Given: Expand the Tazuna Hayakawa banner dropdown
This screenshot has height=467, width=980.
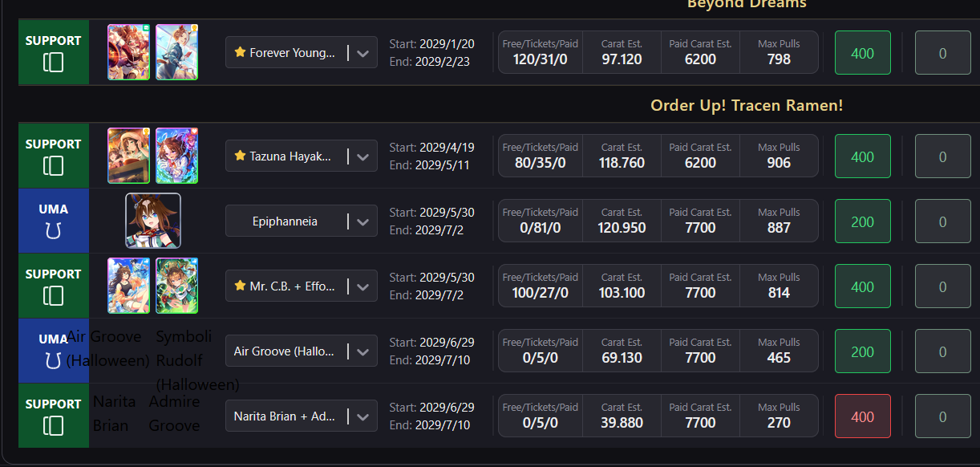Looking at the screenshot, I should coord(362,156).
